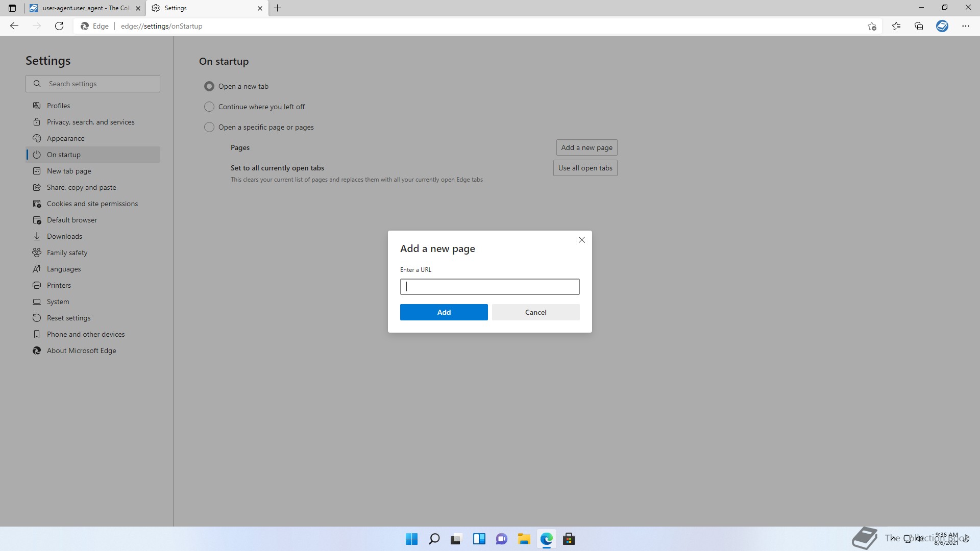Click the Enter a URL field
This screenshot has width=980, height=551.
(489, 287)
